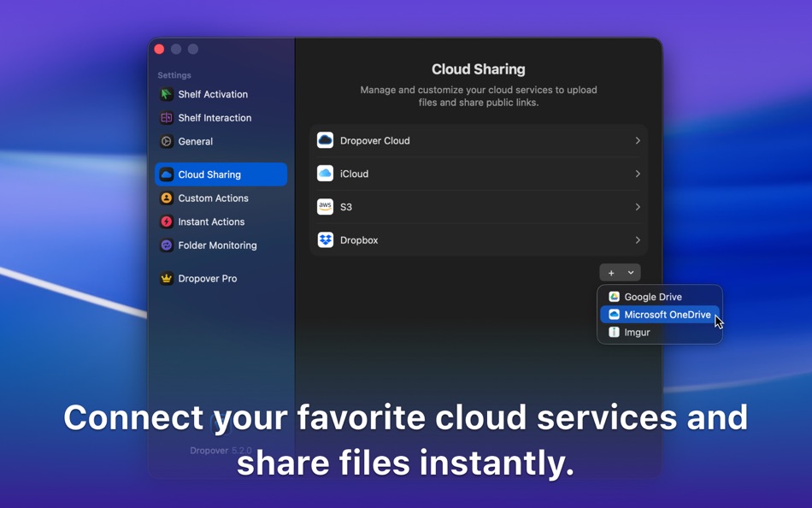Screen dimensions: 812x508
Task: Click the Dropover Pro crown icon
Action: click(165, 278)
